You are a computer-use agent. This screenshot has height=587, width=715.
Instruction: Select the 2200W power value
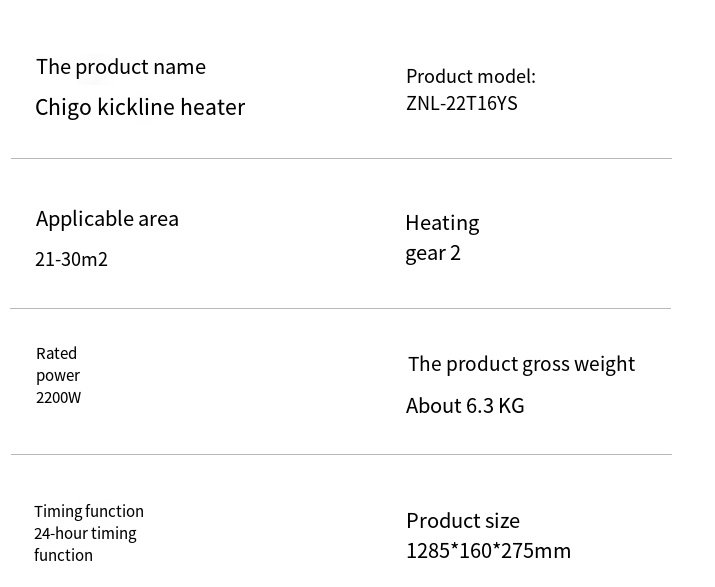click(x=58, y=398)
